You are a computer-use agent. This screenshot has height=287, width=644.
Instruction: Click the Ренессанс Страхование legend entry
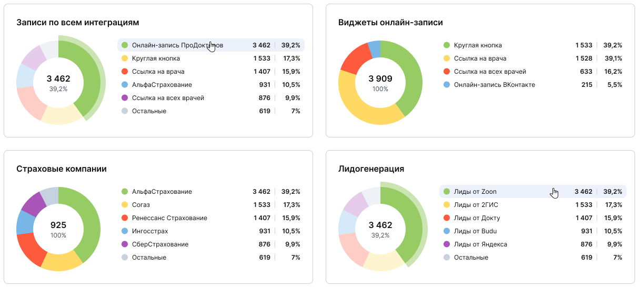click(211, 218)
